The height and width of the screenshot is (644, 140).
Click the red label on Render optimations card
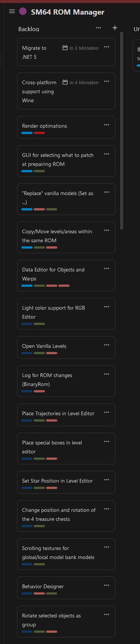[39, 133]
